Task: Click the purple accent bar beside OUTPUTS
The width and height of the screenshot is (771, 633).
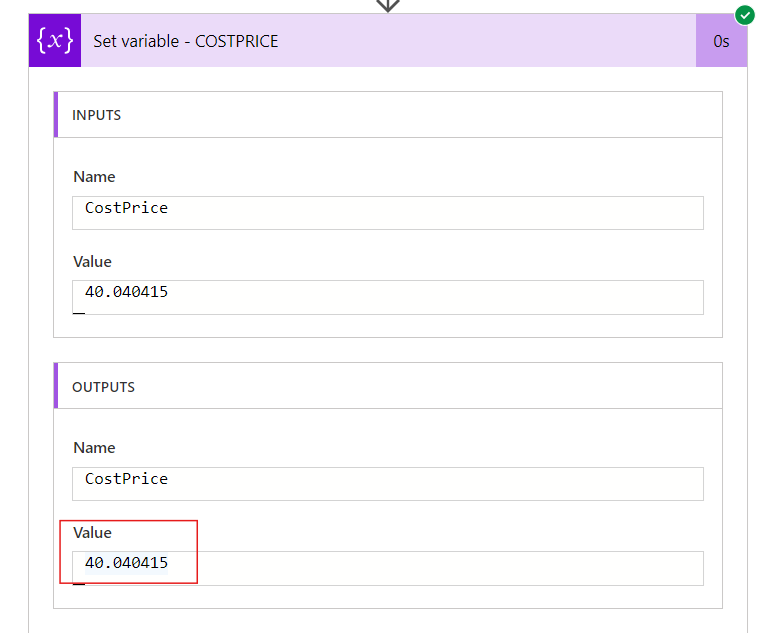Action: [56, 386]
